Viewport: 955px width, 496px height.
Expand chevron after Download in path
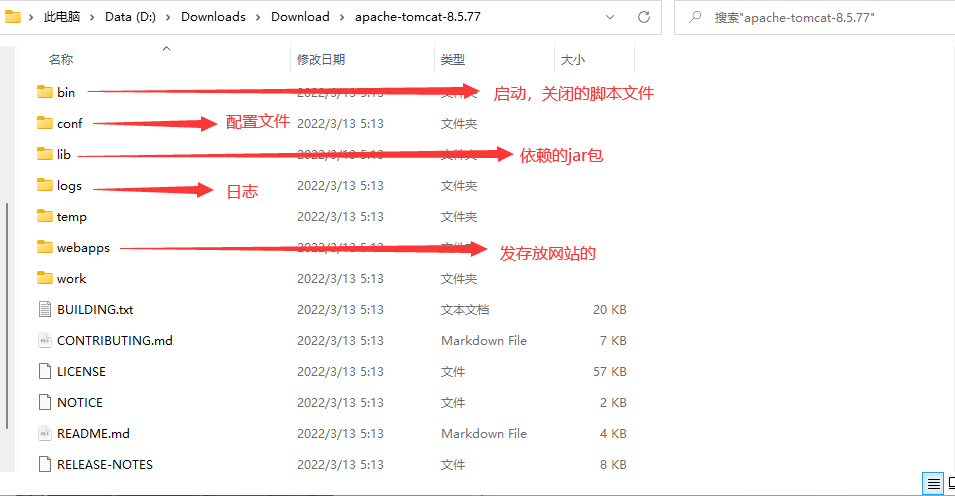coord(342,17)
